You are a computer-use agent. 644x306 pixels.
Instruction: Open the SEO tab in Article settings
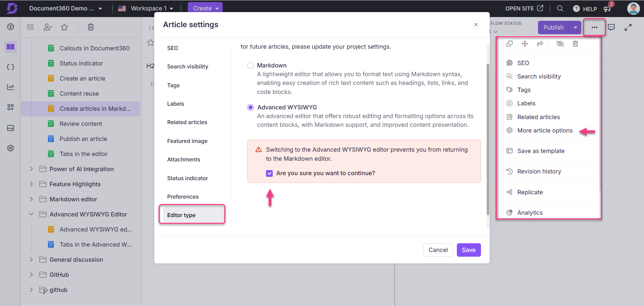coord(173,48)
